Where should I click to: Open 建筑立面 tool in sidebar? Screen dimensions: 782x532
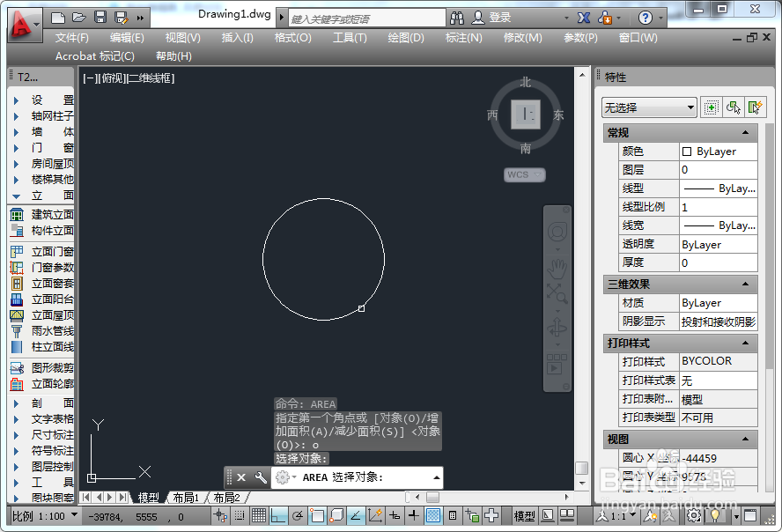pyautogui.click(x=41, y=215)
